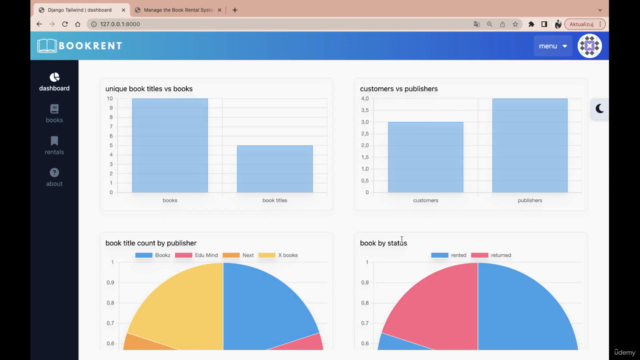This screenshot has width=640, height=360.
Task: Click the share page icon
Action: (502, 24)
